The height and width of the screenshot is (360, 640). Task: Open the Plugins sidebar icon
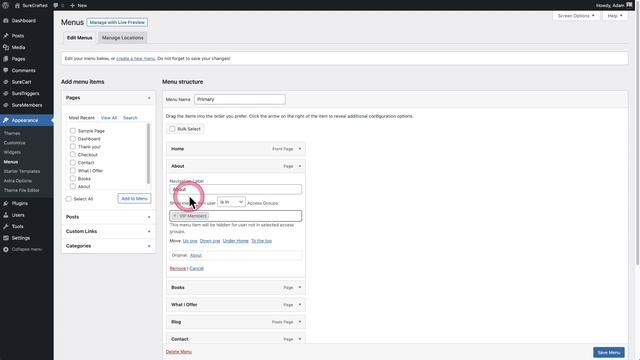(x=6, y=203)
